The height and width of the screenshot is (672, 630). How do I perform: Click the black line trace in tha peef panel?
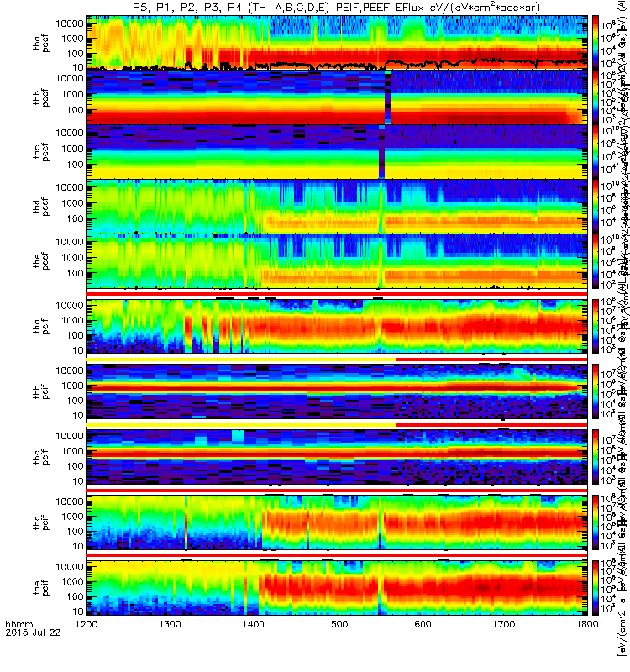click(x=337, y=66)
